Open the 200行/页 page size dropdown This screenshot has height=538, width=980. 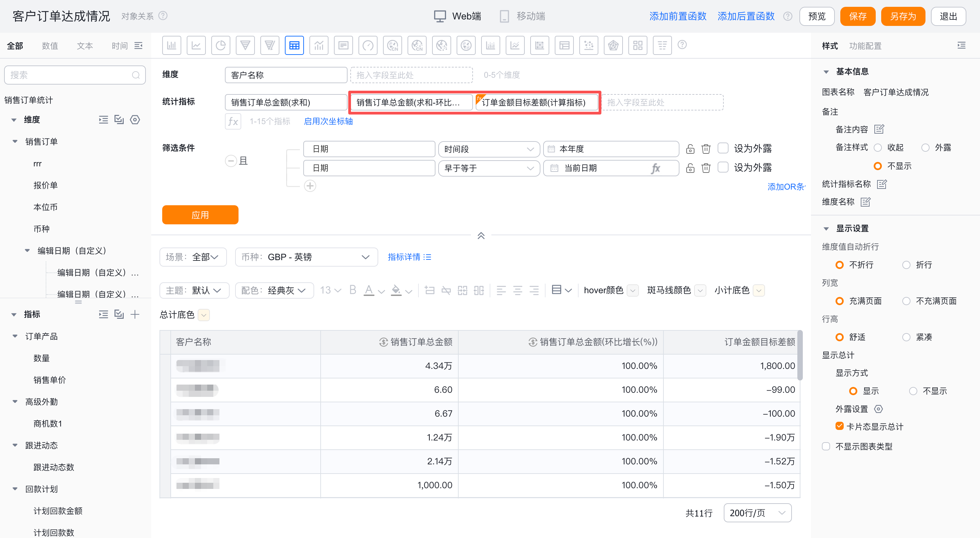(757, 513)
